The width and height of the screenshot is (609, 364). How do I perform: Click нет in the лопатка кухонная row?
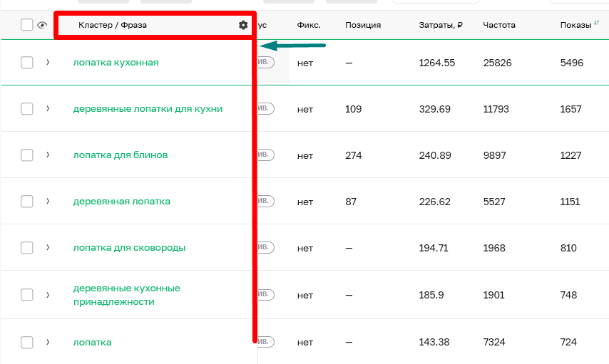pos(305,63)
